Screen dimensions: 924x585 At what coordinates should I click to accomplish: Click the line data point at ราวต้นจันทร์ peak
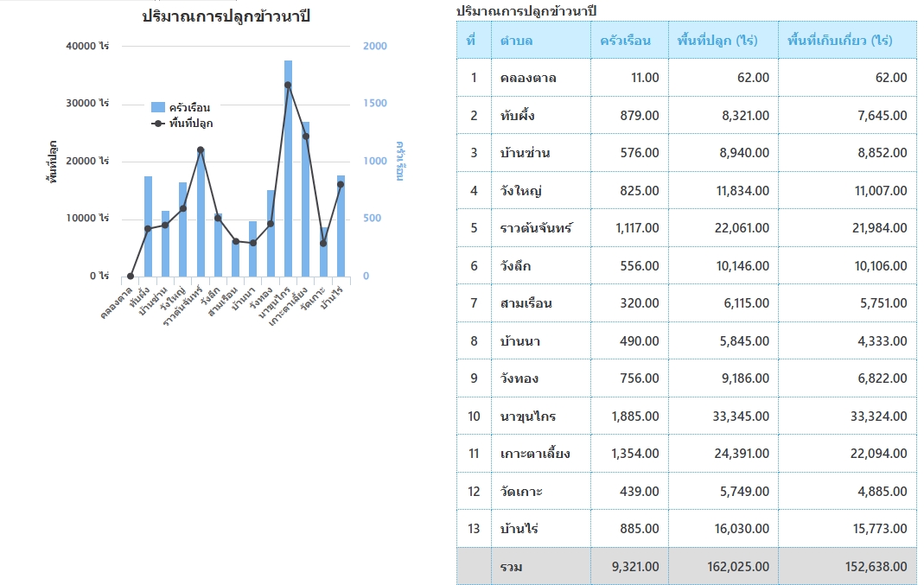[x=201, y=149]
